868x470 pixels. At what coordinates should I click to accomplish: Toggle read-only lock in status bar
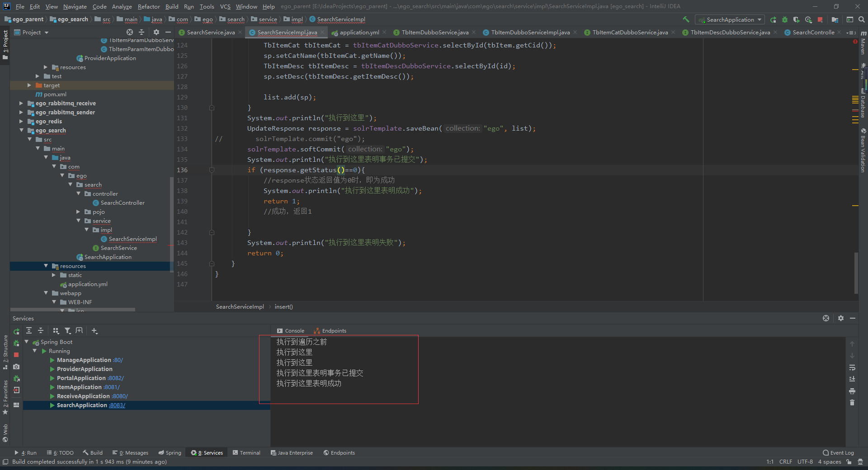click(849, 461)
